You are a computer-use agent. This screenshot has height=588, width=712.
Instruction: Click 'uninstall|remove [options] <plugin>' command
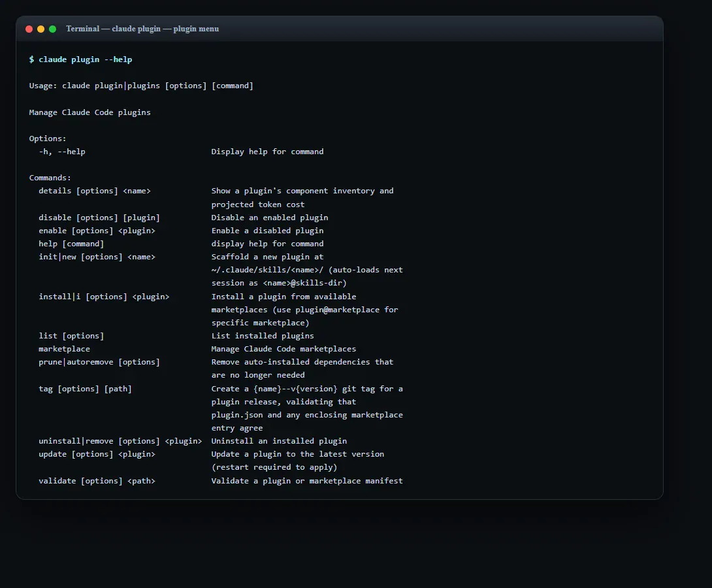click(x=120, y=441)
